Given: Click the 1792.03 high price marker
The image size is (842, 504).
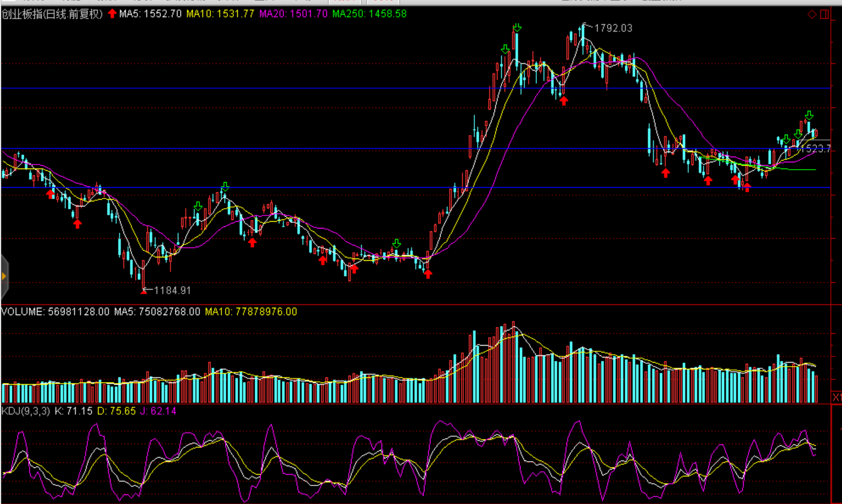Looking at the screenshot, I should point(613,28).
